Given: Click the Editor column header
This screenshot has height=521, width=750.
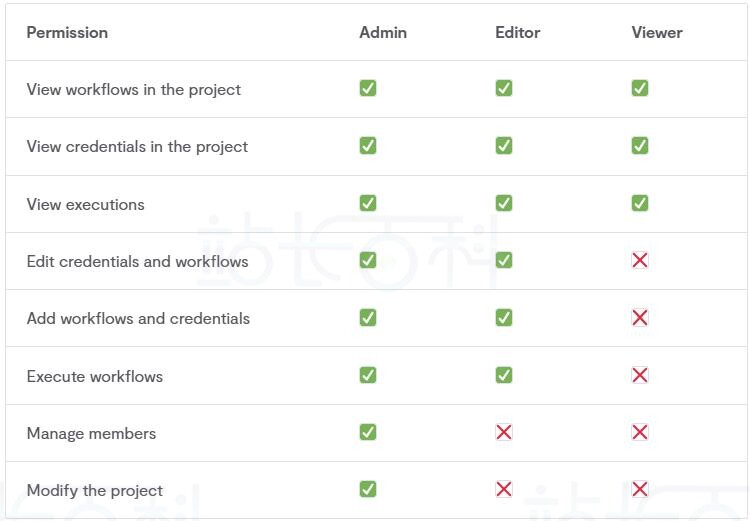Looking at the screenshot, I should click(517, 32).
